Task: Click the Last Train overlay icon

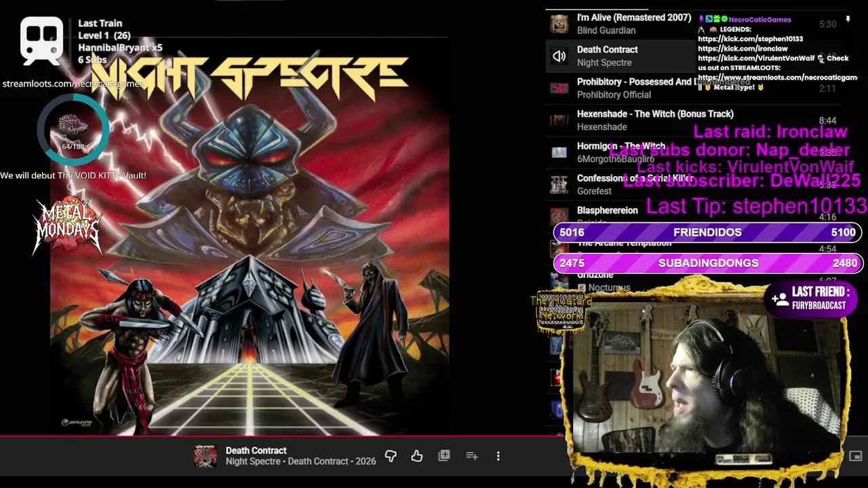Action: coord(42,40)
